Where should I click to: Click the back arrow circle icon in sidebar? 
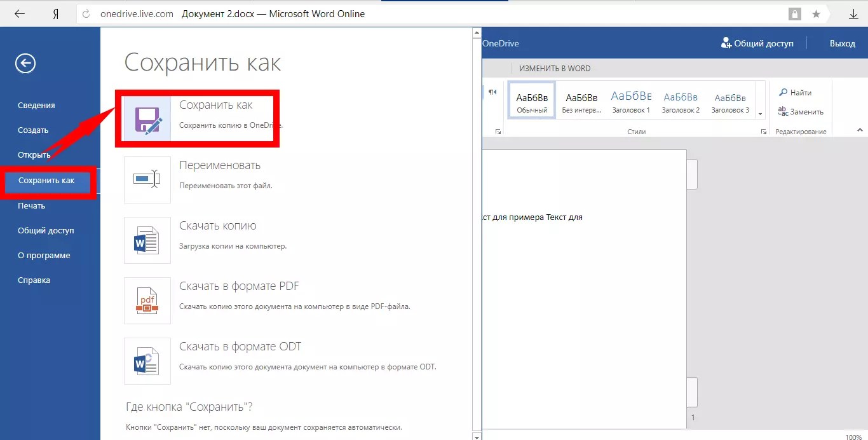[26, 63]
